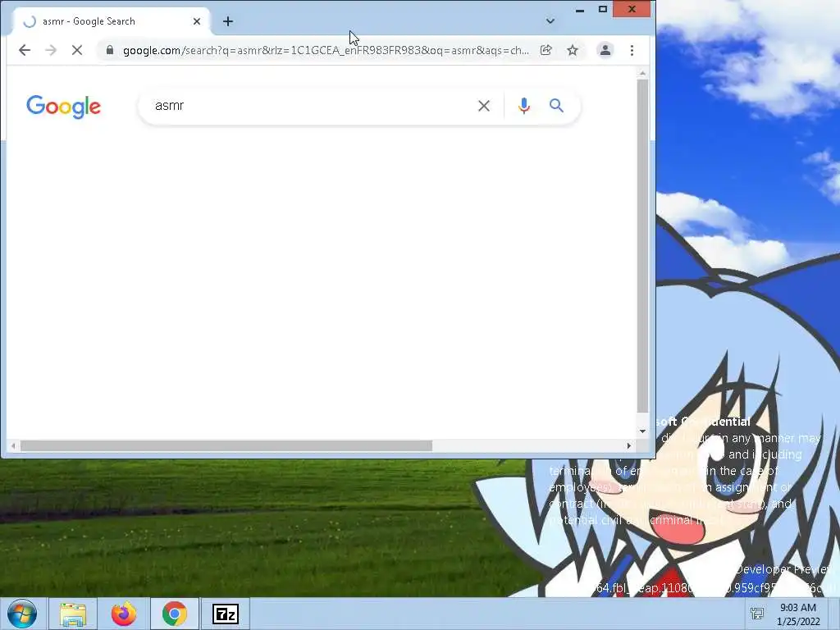Expand the tab search chevron
Viewport: 840px width, 630px height.
(x=550, y=21)
